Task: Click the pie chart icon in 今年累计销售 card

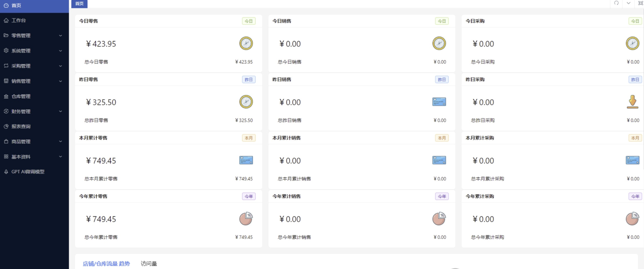Action: 439,219
